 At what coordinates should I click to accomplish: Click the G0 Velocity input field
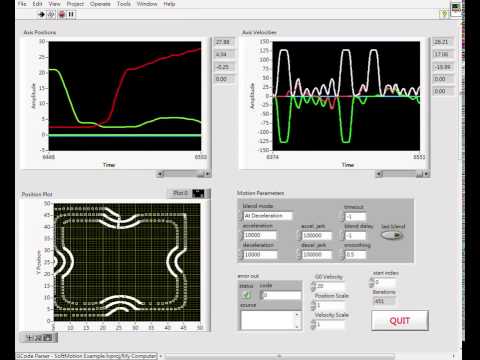[330, 286]
